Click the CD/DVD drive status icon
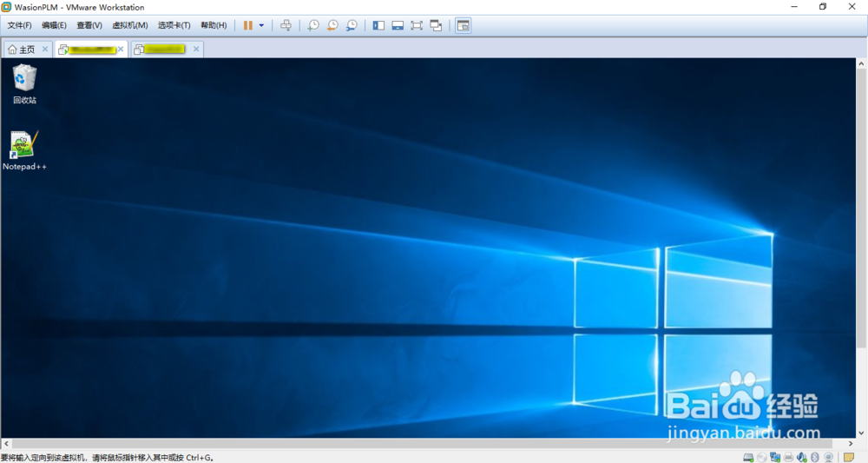The width and height of the screenshot is (868, 463). coord(762,458)
